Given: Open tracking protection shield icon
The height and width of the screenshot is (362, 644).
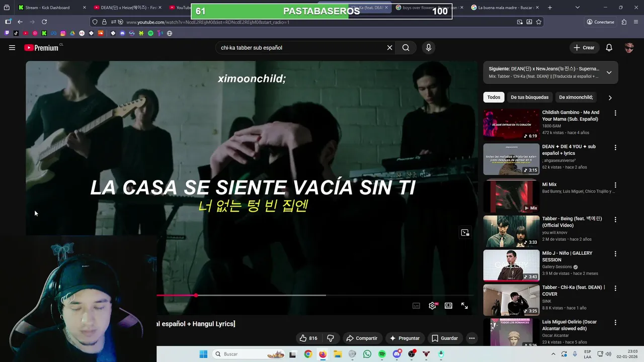Looking at the screenshot, I should pyautogui.click(x=95, y=22).
